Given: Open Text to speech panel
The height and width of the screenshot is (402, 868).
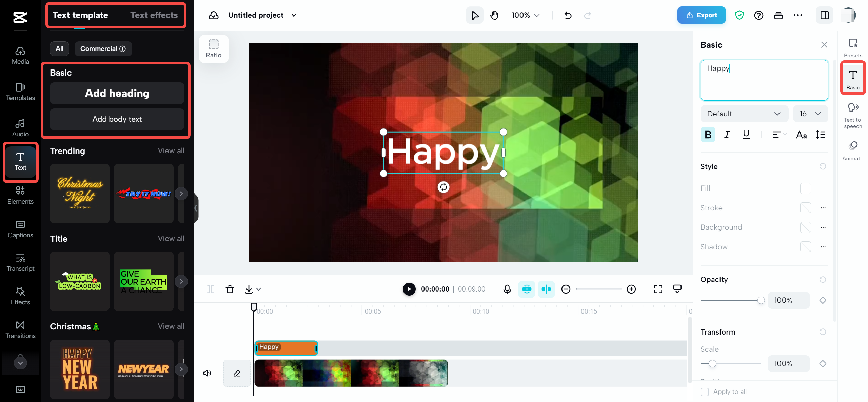Looking at the screenshot, I should (x=853, y=116).
